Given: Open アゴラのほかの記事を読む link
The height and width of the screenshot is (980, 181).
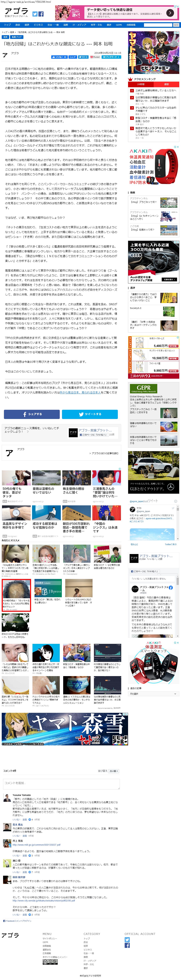Looking at the screenshot, I should tap(104, 453).
